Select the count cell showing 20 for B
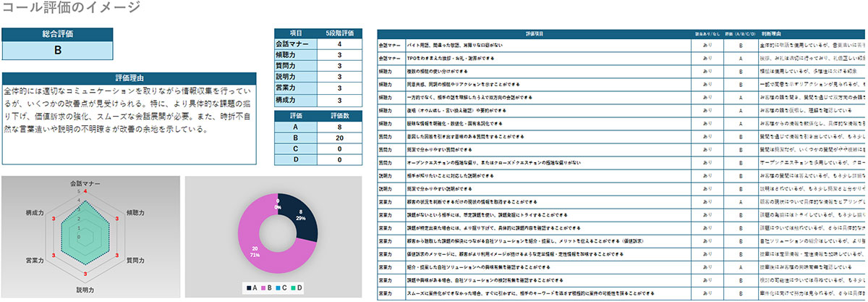Image resolution: width=868 pixels, height=302 pixels. point(339,137)
